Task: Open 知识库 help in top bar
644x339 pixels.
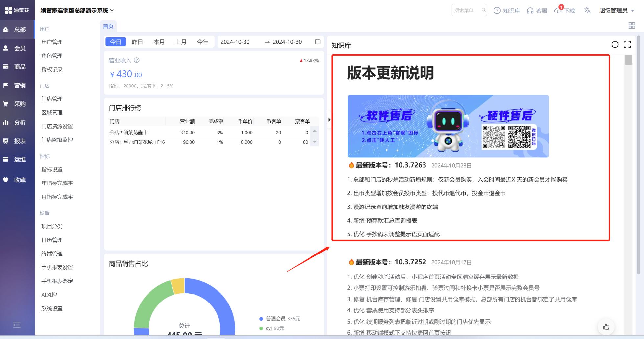Action: 507,11
